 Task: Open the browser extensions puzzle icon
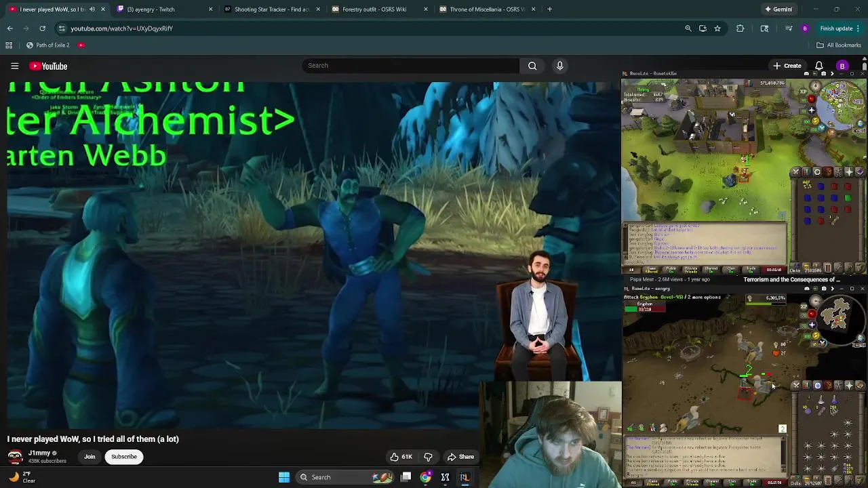point(740,28)
